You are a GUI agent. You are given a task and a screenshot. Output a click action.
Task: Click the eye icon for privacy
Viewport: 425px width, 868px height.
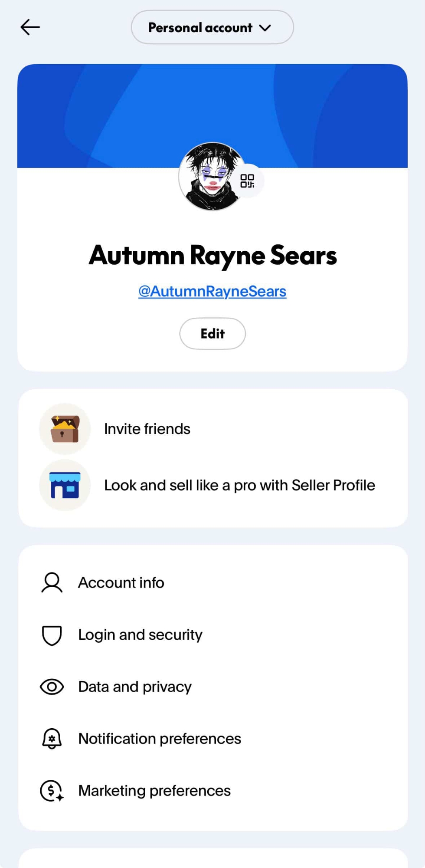tap(52, 687)
